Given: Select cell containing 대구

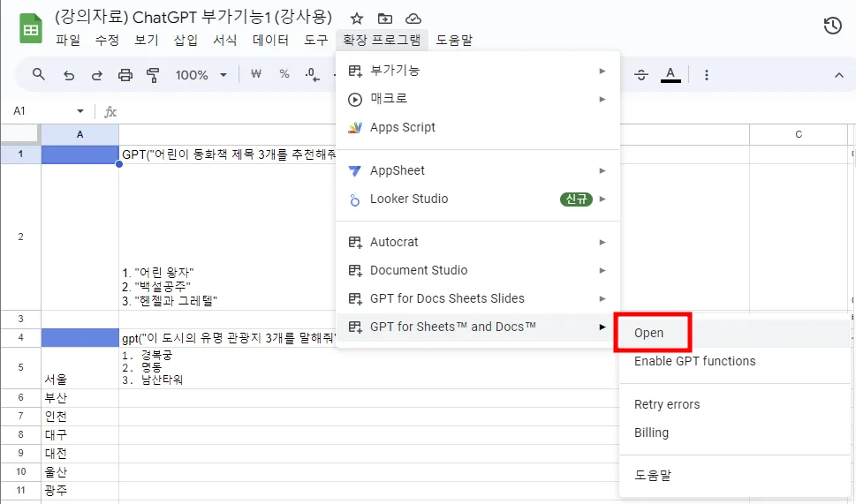Looking at the screenshot, I should click(x=80, y=435).
